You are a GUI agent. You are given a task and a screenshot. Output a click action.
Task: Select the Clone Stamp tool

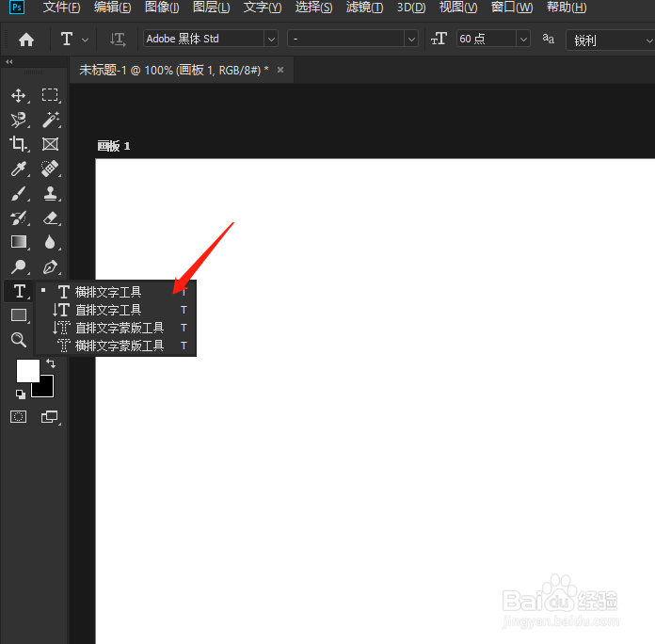click(50, 194)
